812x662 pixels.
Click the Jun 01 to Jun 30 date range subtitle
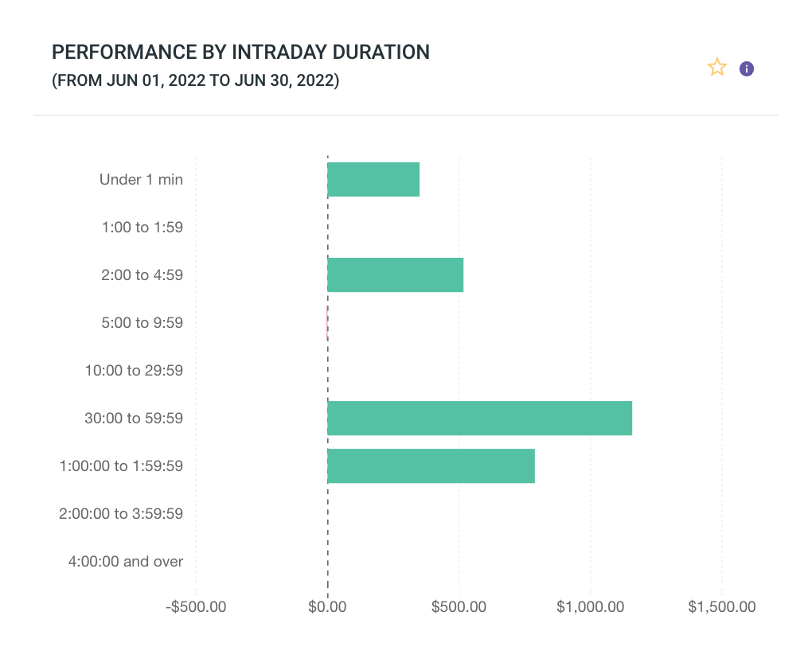(196, 80)
